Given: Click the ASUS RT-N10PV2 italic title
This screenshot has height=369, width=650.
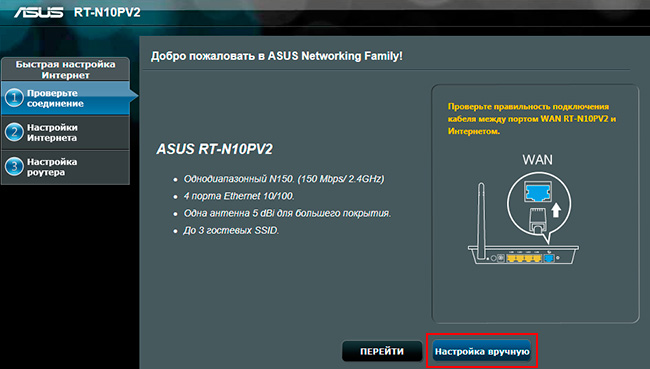Looking at the screenshot, I should [214, 149].
